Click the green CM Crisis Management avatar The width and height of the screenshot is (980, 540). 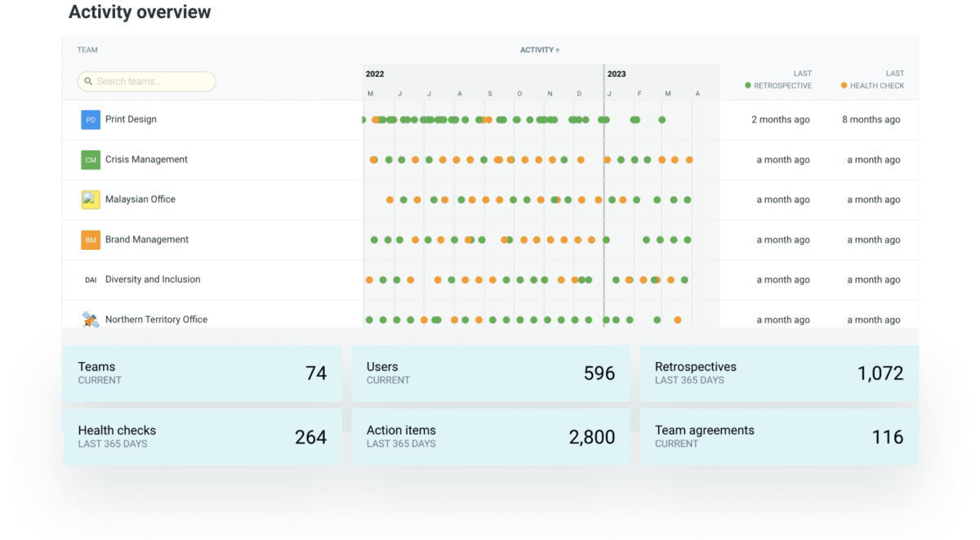[x=91, y=159]
